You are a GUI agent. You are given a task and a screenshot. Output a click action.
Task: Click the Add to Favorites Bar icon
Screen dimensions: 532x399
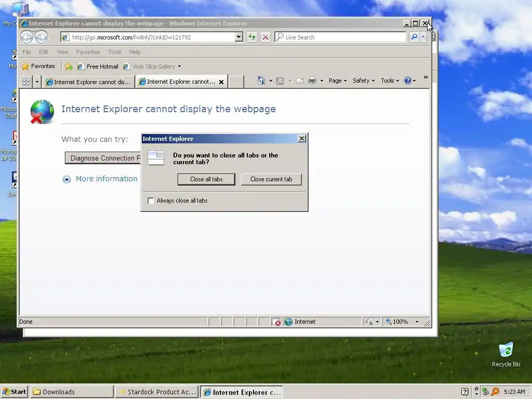pyautogui.click(x=69, y=66)
